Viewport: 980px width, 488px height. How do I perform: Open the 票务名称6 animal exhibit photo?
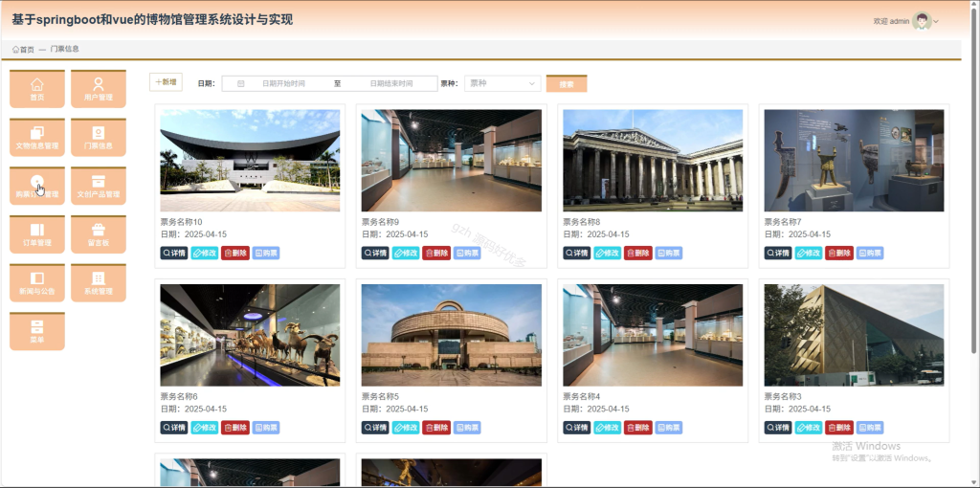coord(250,335)
